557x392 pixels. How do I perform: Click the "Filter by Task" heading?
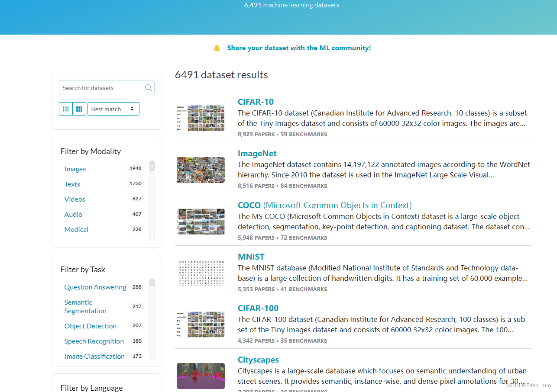(x=83, y=269)
